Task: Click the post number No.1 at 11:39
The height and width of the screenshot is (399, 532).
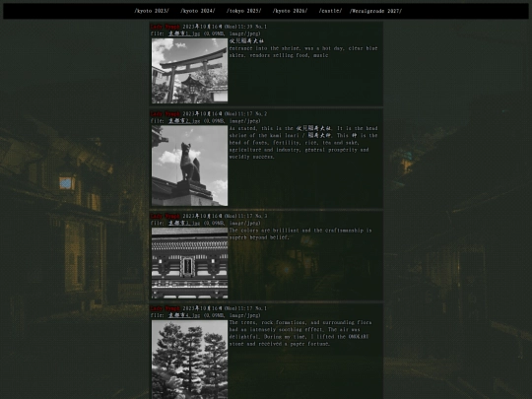Action: 261,27
